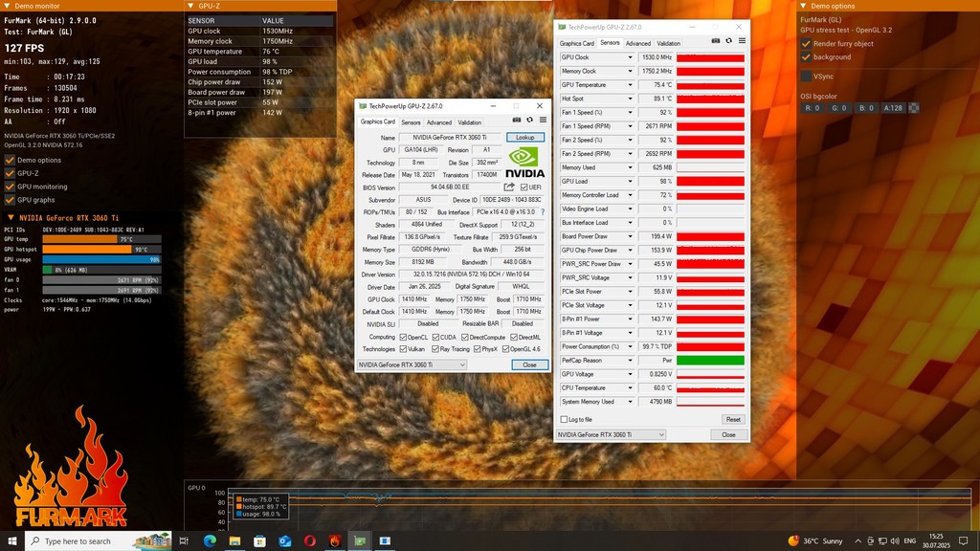Open Hot Spot sensor dropdown arrow
The image size is (980, 551).
pos(630,99)
